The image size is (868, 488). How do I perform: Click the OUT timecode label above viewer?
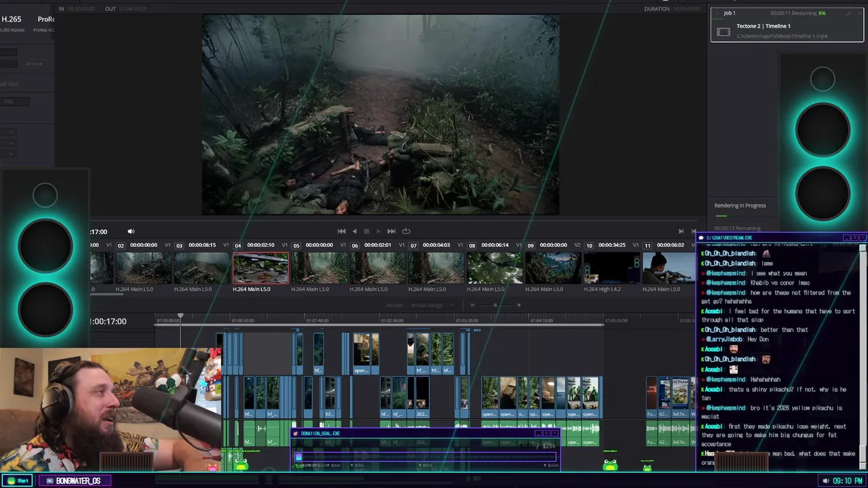(111, 9)
